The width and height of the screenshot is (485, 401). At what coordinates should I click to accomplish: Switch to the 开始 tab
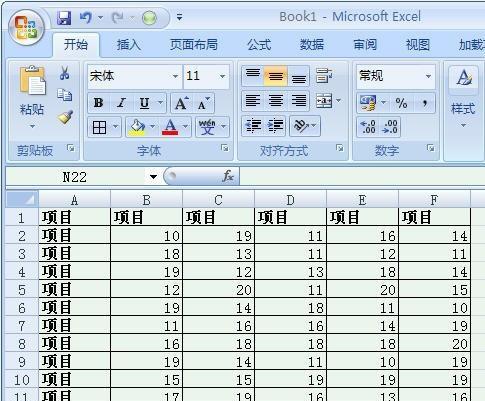coord(76,44)
